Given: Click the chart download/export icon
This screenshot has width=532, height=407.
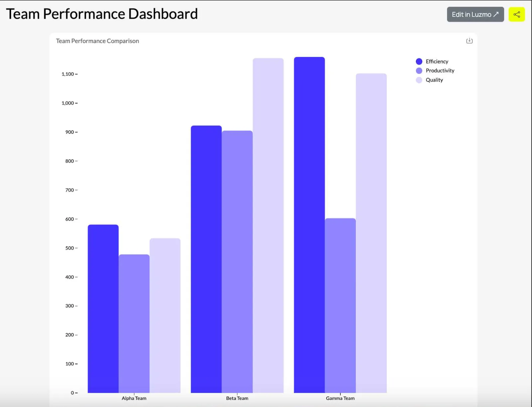Looking at the screenshot, I should (x=469, y=41).
